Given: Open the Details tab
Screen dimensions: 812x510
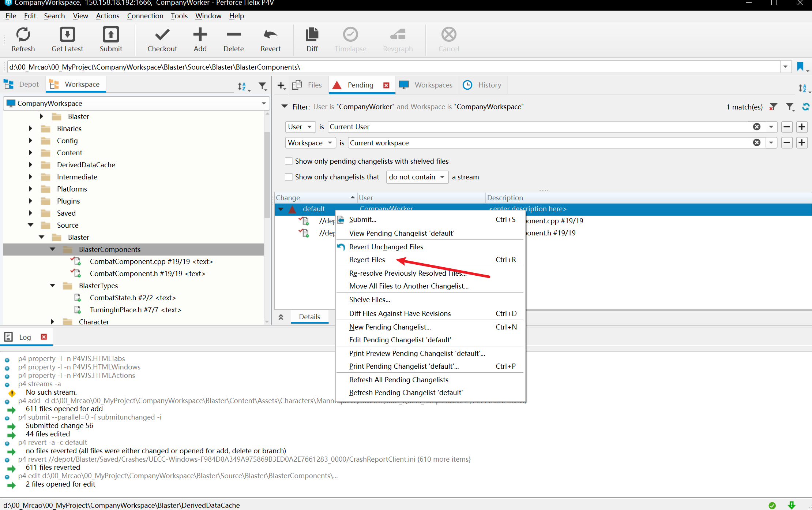Looking at the screenshot, I should tap(309, 317).
